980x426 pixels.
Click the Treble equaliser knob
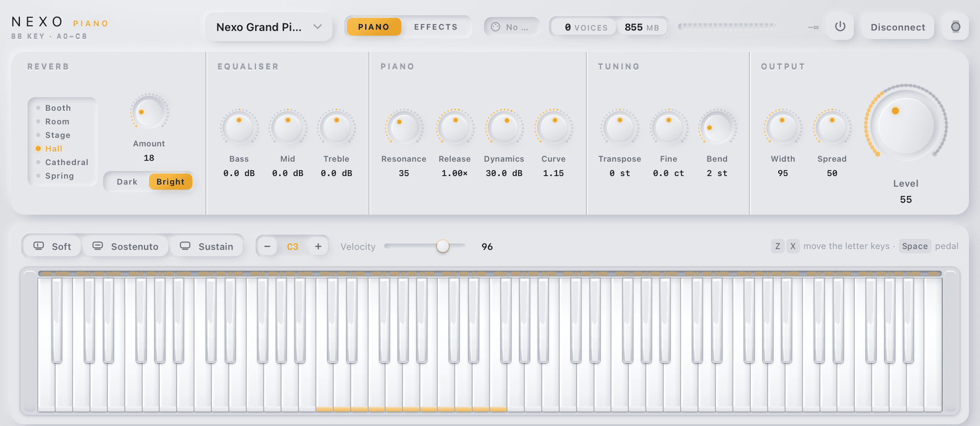click(336, 127)
